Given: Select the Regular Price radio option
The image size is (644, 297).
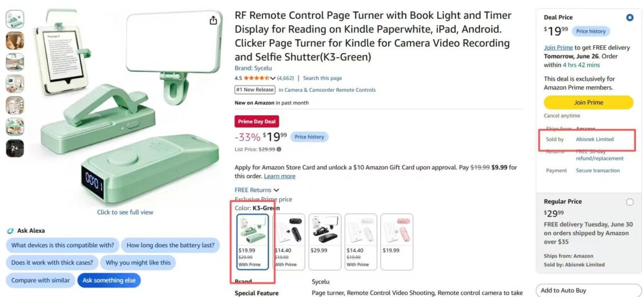Looking at the screenshot, I should 630,202.
